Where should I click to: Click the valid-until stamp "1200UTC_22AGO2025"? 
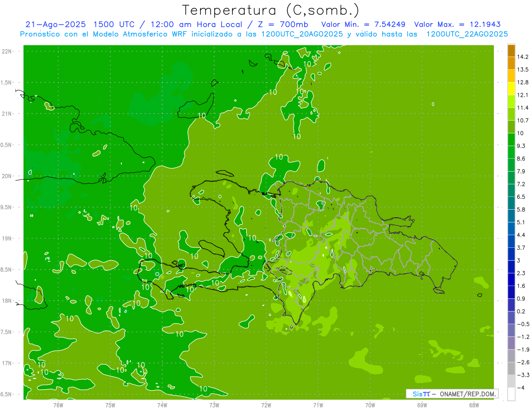pos(467,34)
